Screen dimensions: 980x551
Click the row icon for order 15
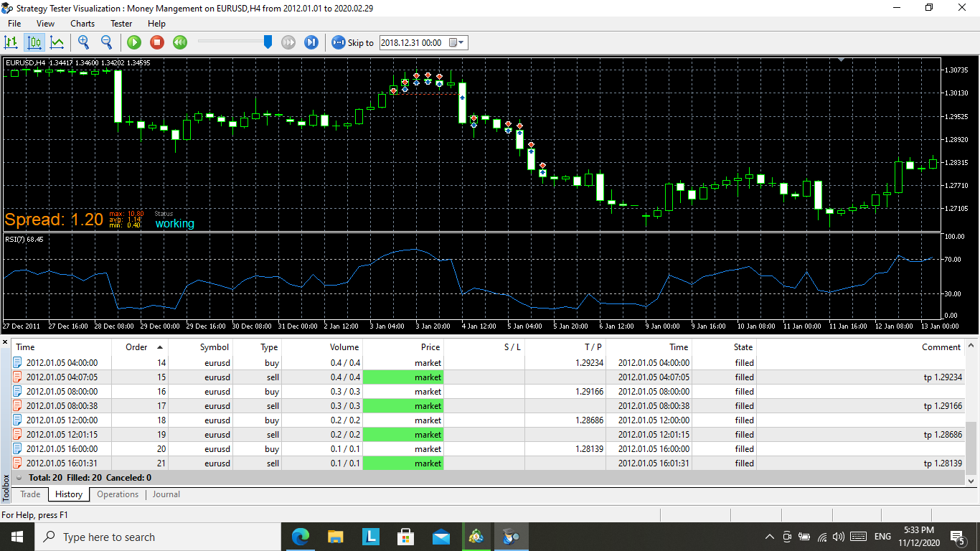(x=18, y=377)
